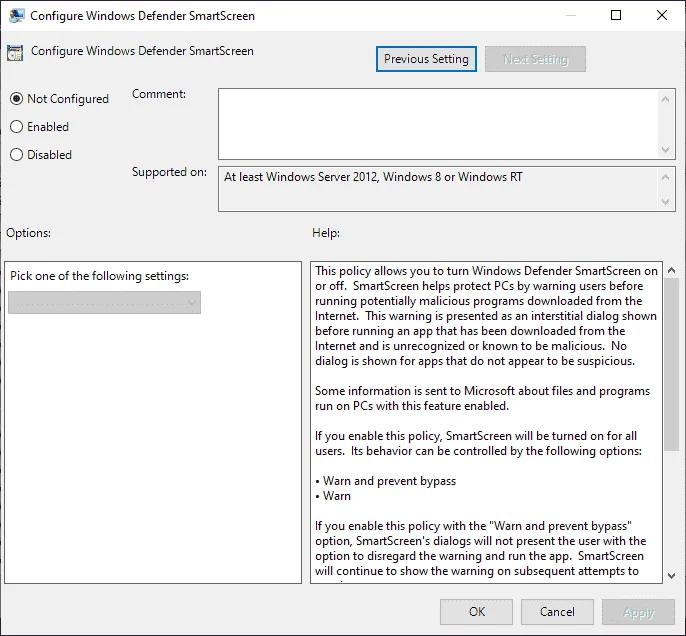
Task: Select the Not Configured radio button
Action: tap(16, 99)
